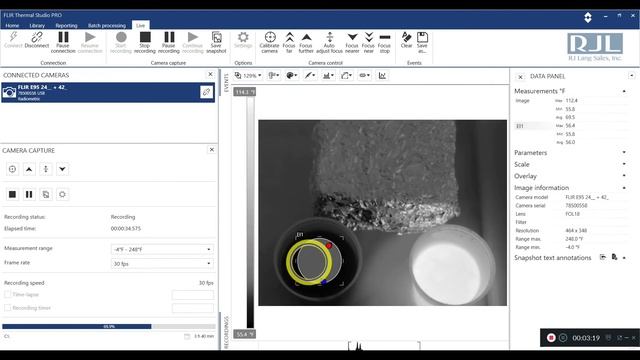Pause recording in Camera Capture panel

pyautogui.click(x=29, y=194)
